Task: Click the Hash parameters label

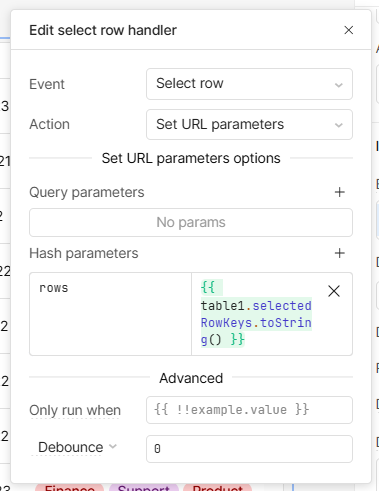Action: pyautogui.click(x=84, y=253)
